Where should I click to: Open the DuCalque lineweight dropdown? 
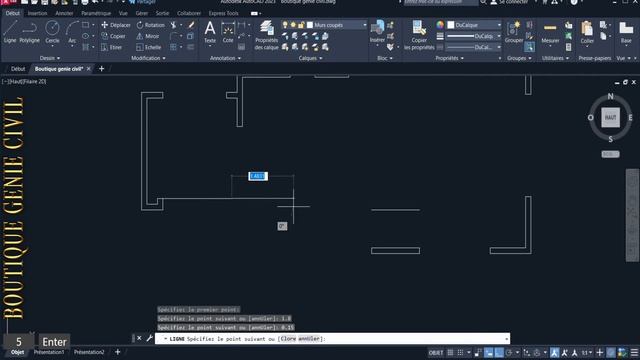click(499, 36)
